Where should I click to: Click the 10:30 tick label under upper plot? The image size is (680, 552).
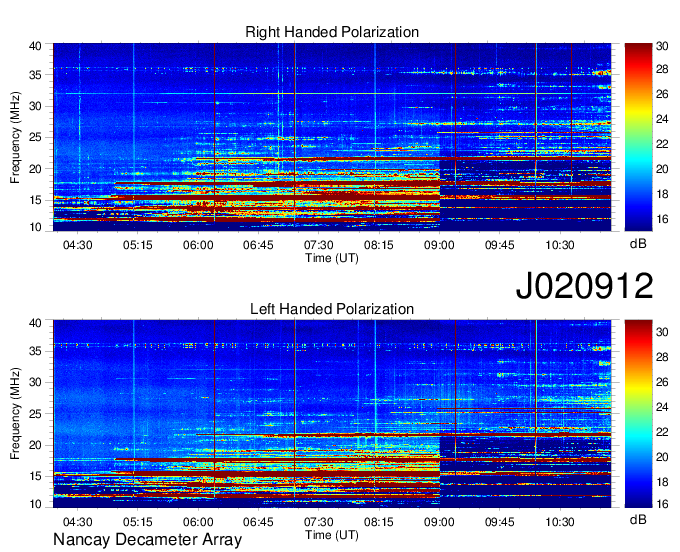tap(560, 245)
